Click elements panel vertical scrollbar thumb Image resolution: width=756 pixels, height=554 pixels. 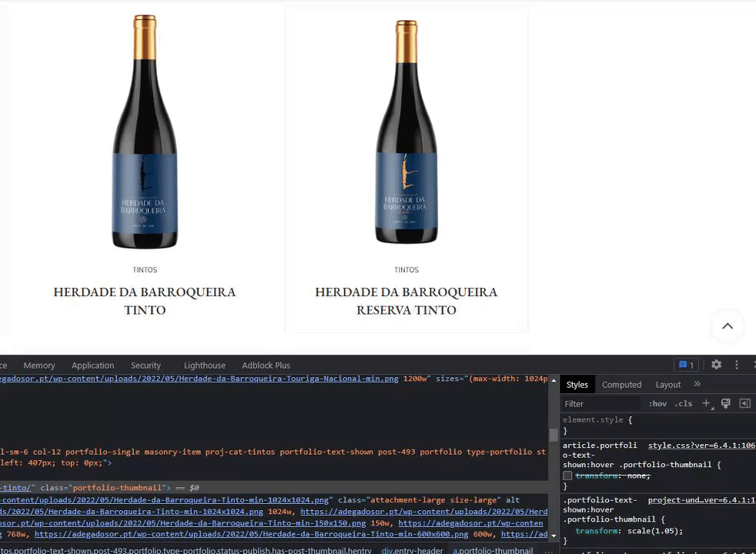[x=554, y=435]
